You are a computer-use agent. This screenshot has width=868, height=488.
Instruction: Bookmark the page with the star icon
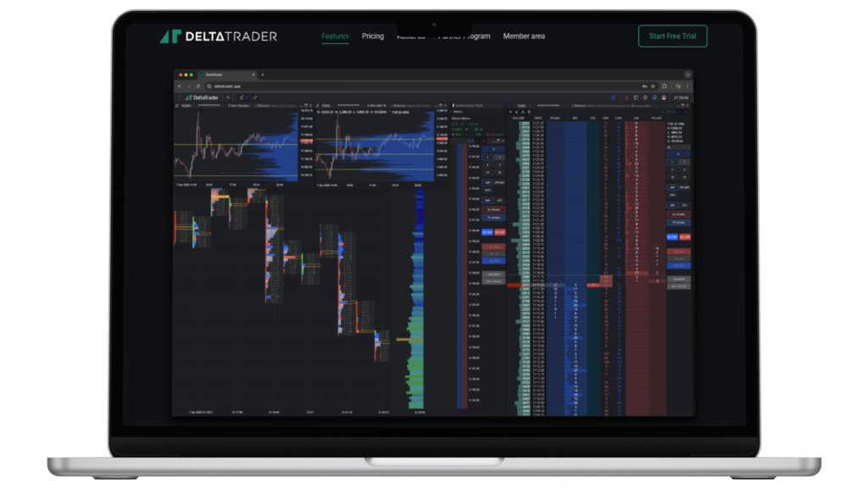(x=654, y=86)
